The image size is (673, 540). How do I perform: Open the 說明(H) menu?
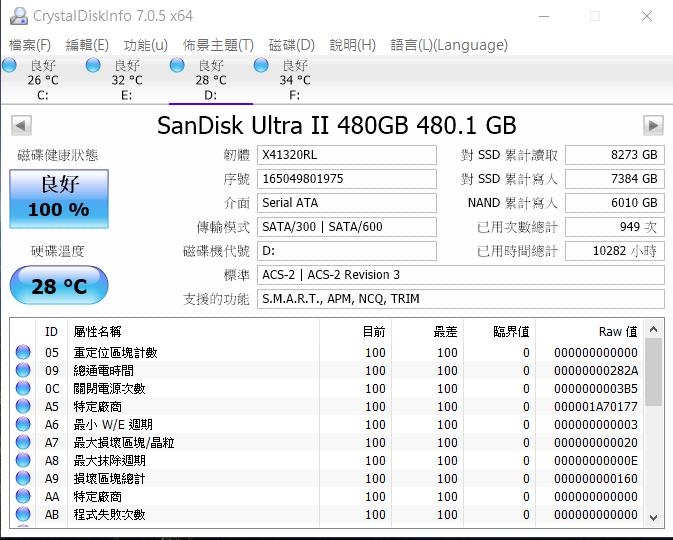pyautogui.click(x=352, y=45)
